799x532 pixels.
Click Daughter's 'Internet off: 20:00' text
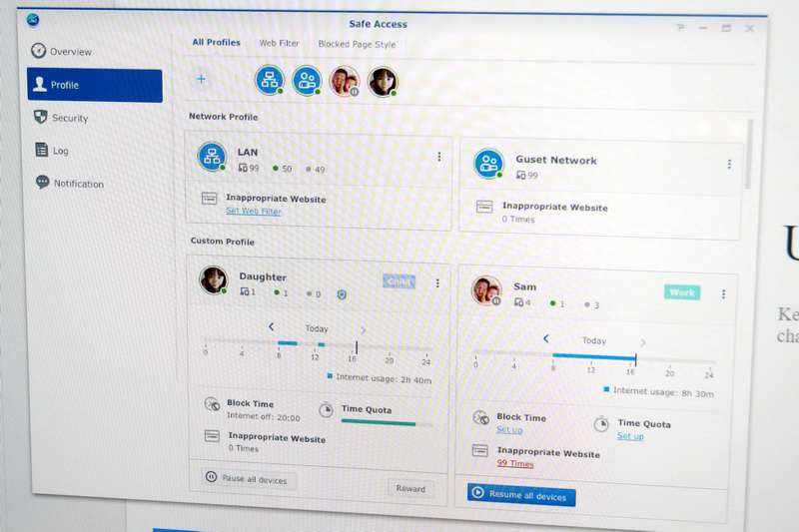[263, 417]
